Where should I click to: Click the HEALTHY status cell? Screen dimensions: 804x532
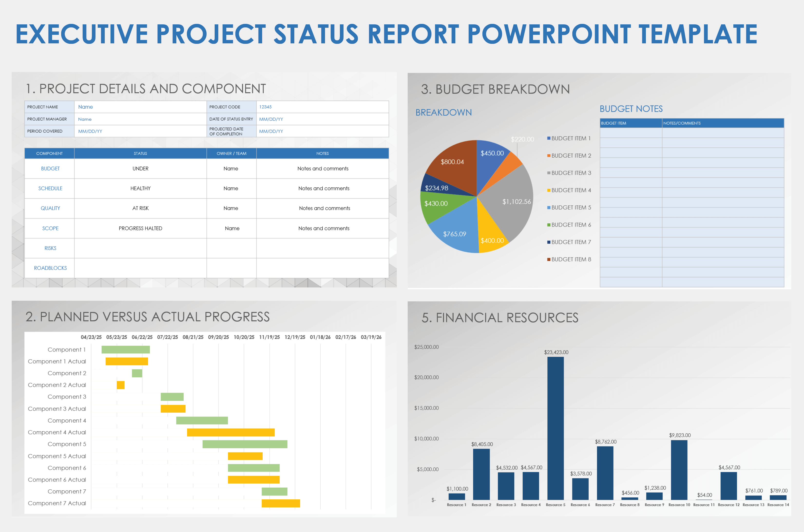141,188
